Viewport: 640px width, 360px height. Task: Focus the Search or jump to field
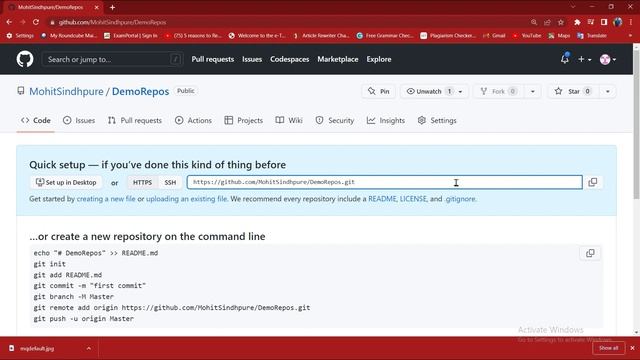[112, 59]
